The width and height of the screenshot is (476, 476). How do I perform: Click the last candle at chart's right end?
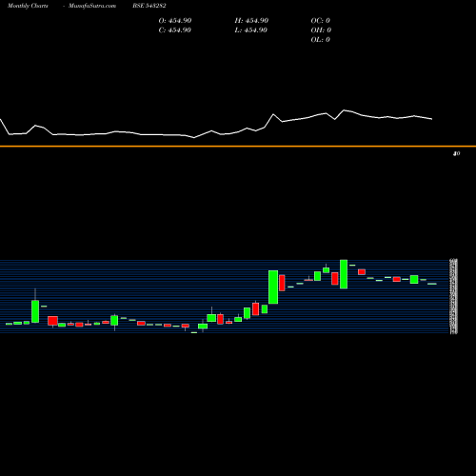(432, 284)
